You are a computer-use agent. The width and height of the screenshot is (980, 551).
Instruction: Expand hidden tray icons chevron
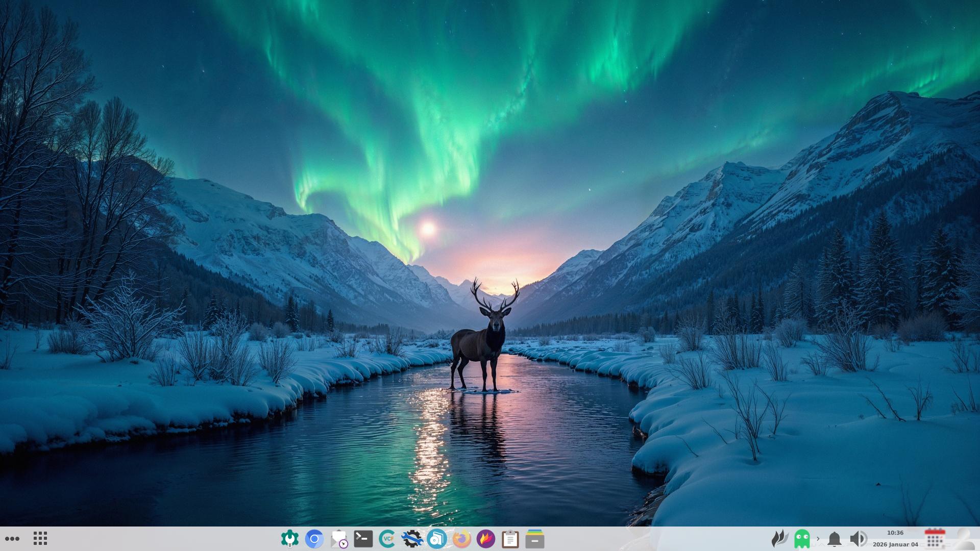coord(818,539)
